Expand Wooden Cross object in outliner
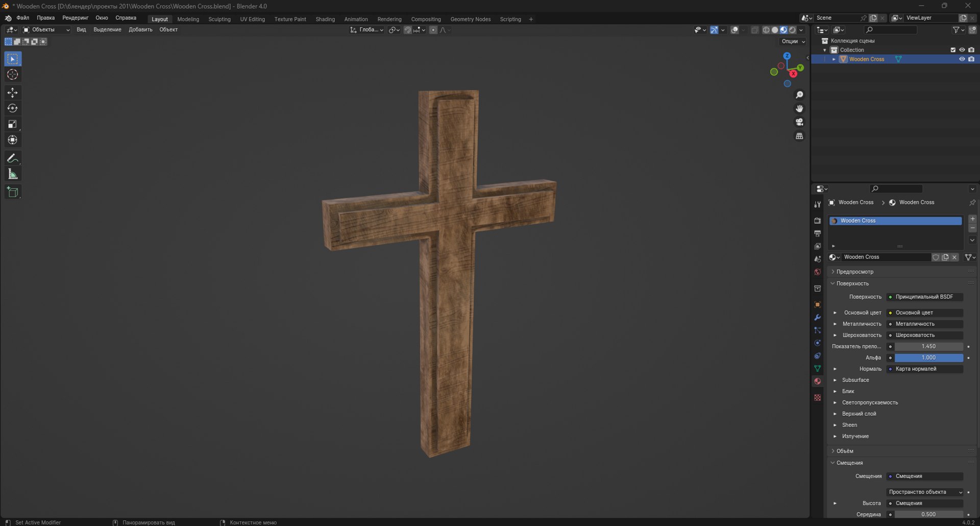The width and height of the screenshot is (980, 526). [834, 59]
